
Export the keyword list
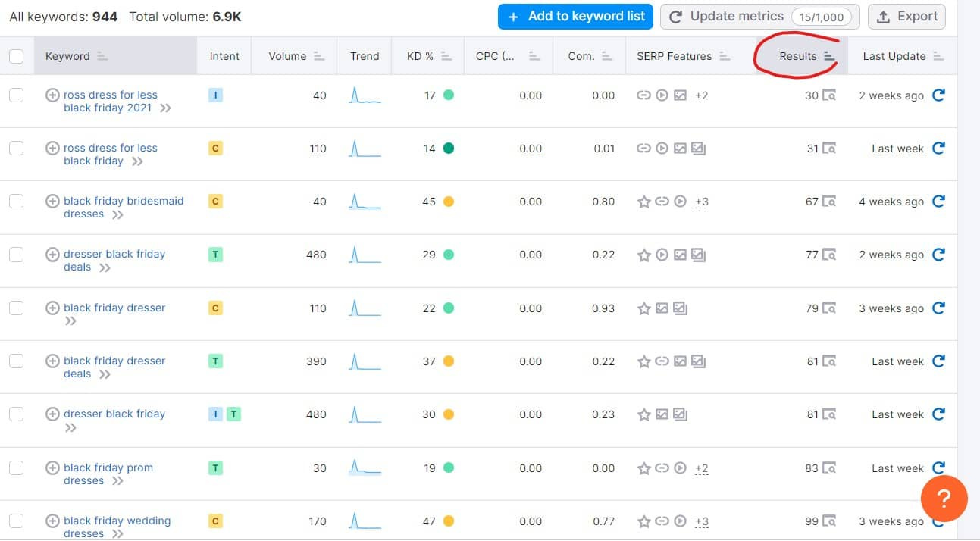tap(906, 16)
